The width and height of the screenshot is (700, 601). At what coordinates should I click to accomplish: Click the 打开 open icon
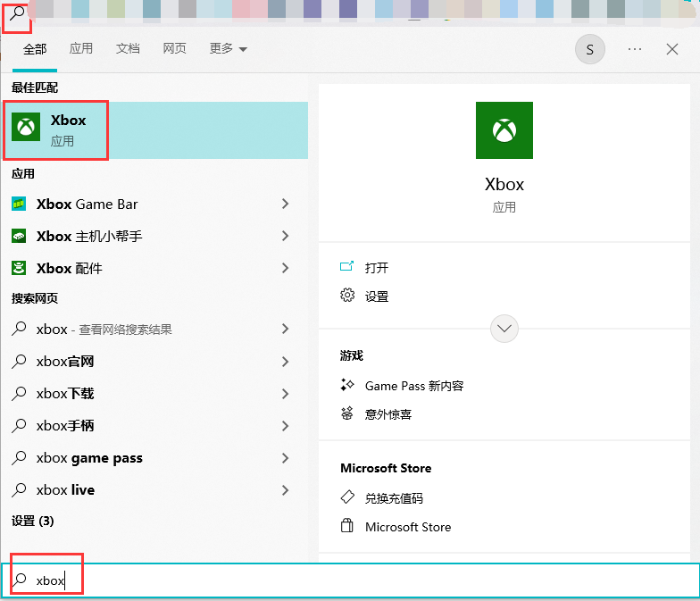347,267
